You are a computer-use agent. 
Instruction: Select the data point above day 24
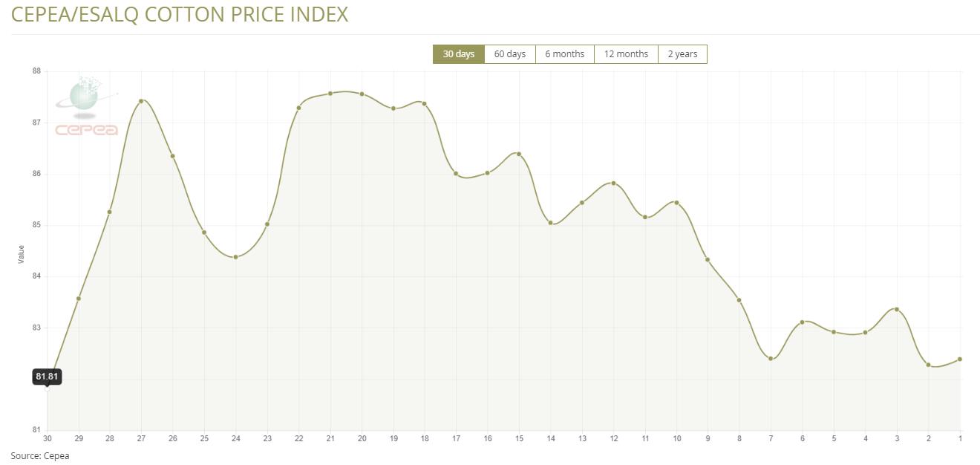click(x=235, y=257)
